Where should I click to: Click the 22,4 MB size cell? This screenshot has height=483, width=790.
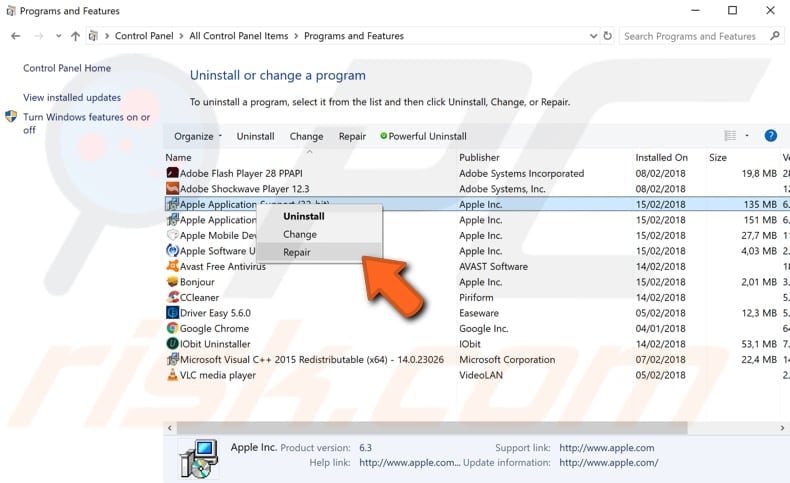tap(759, 359)
